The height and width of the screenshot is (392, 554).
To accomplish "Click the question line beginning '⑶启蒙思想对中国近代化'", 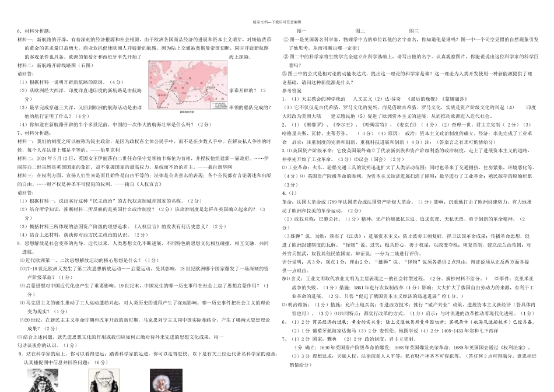I will click(144, 286).
